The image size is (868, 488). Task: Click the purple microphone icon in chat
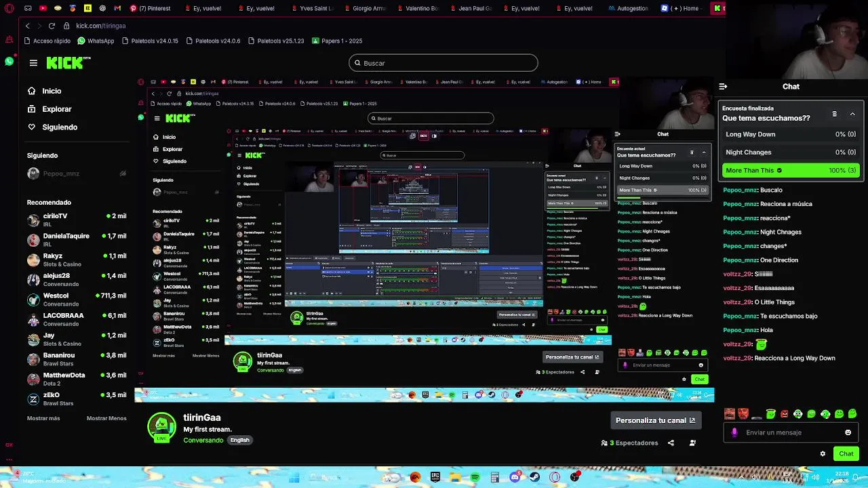(x=734, y=432)
